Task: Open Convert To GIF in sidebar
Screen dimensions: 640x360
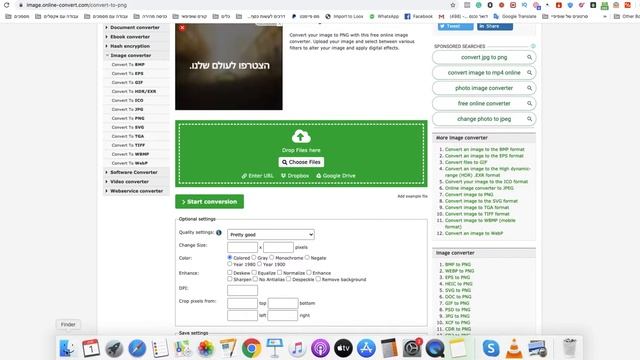Action: 127,82
